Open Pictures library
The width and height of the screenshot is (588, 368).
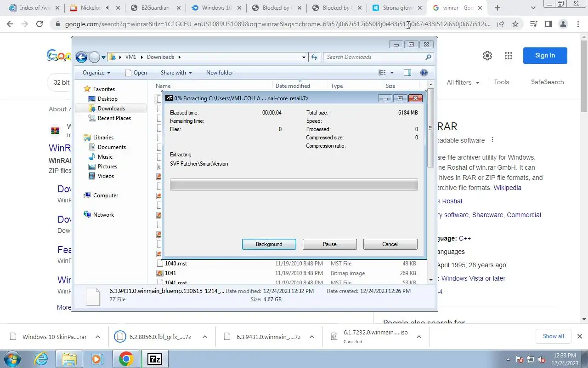coord(107,167)
